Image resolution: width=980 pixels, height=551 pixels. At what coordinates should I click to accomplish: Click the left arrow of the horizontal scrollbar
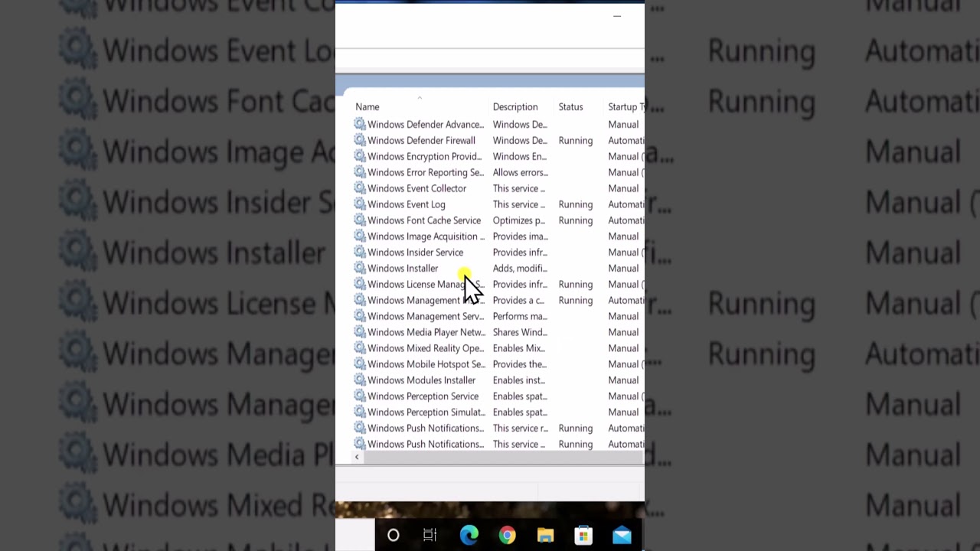pos(357,457)
